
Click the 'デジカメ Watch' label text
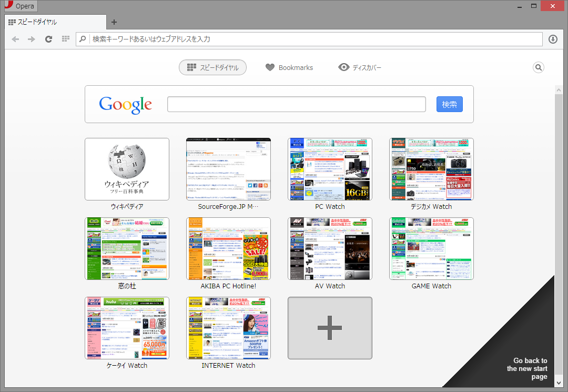pyautogui.click(x=431, y=206)
